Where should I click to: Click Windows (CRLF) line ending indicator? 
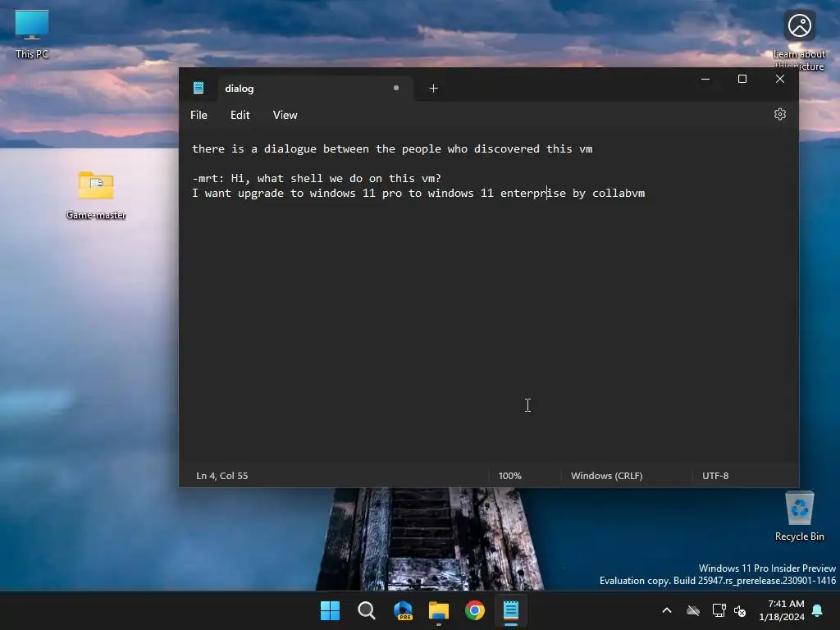pos(606,476)
